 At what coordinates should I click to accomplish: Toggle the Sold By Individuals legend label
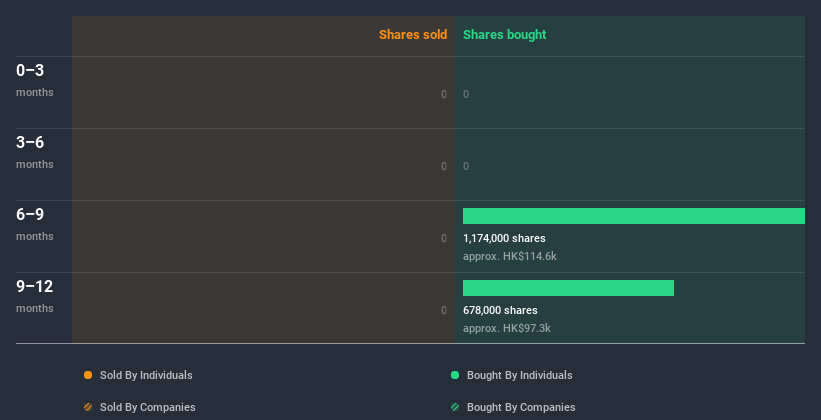[146, 375]
